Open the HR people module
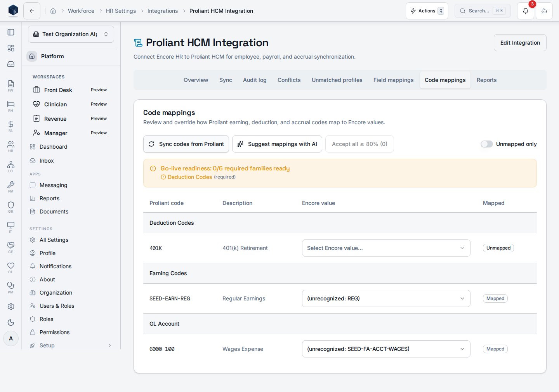 tap(11, 146)
